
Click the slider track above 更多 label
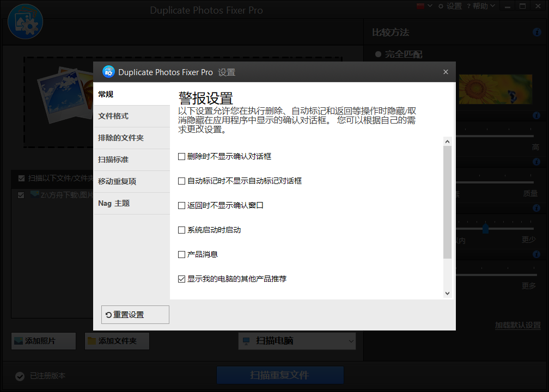(x=496, y=275)
